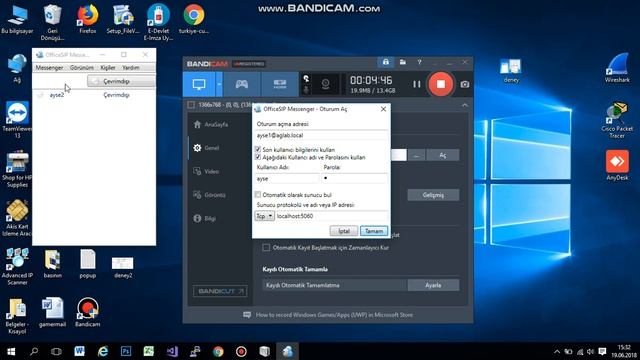Open Geri Dönüşüm recycle bin icon
Screen dimensions: 640x360
click(52, 22)
